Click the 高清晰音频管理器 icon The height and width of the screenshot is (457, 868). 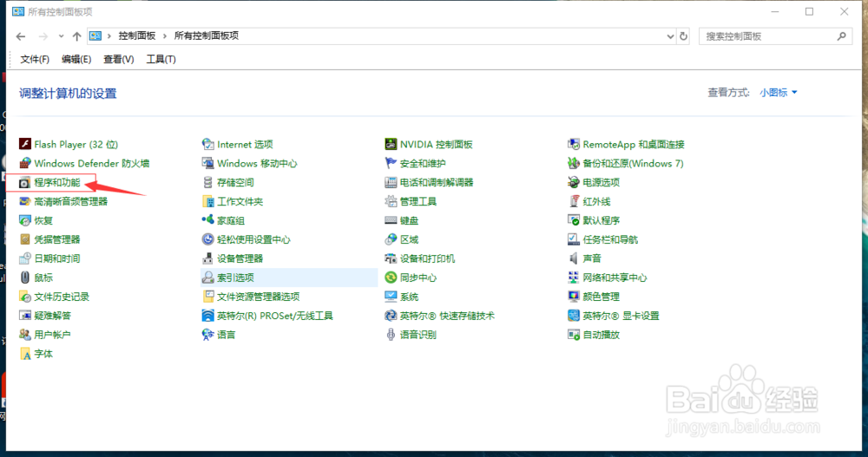(25, 201)
